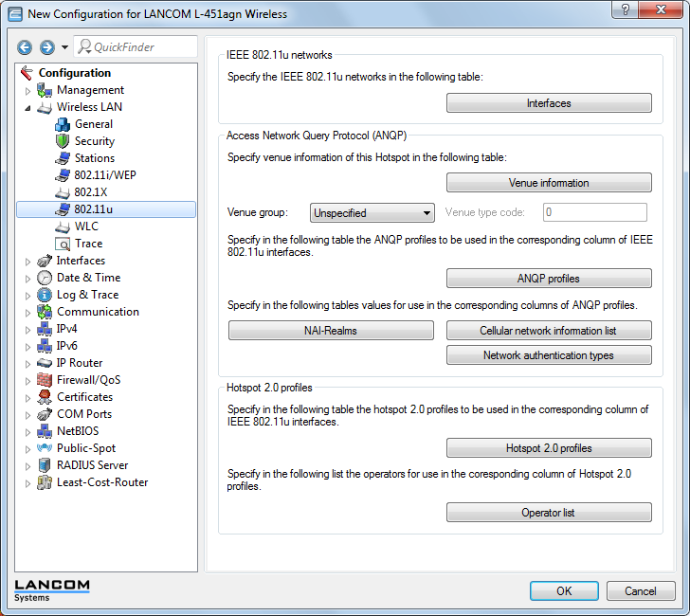Select the WLC tree item
This screenshot has width=690, height=616.
[86, 226]
